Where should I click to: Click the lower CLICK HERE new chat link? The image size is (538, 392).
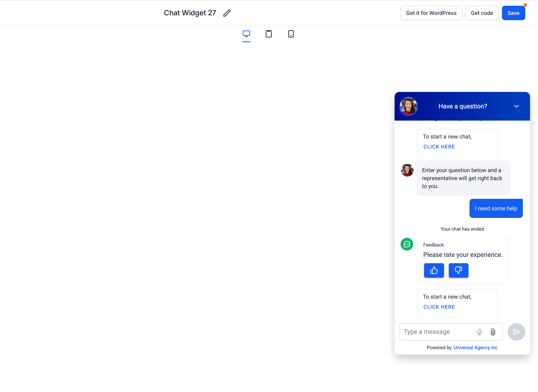439,307
